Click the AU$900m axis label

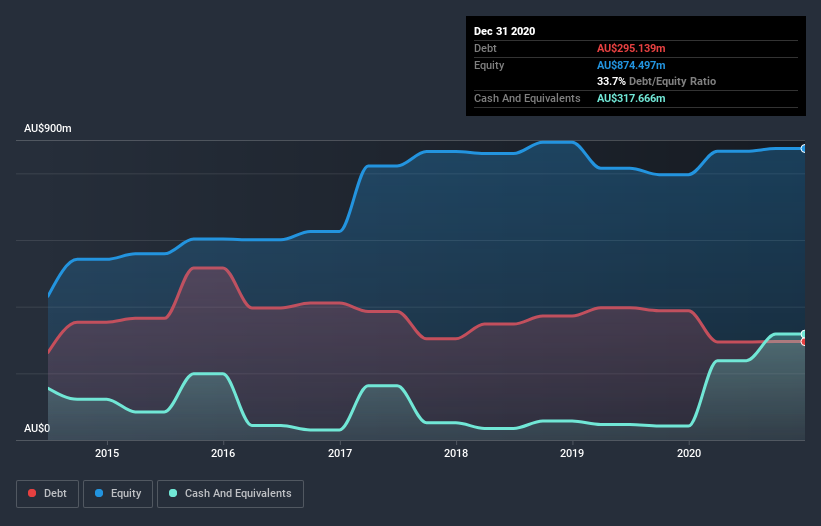[x=48, y=128]
